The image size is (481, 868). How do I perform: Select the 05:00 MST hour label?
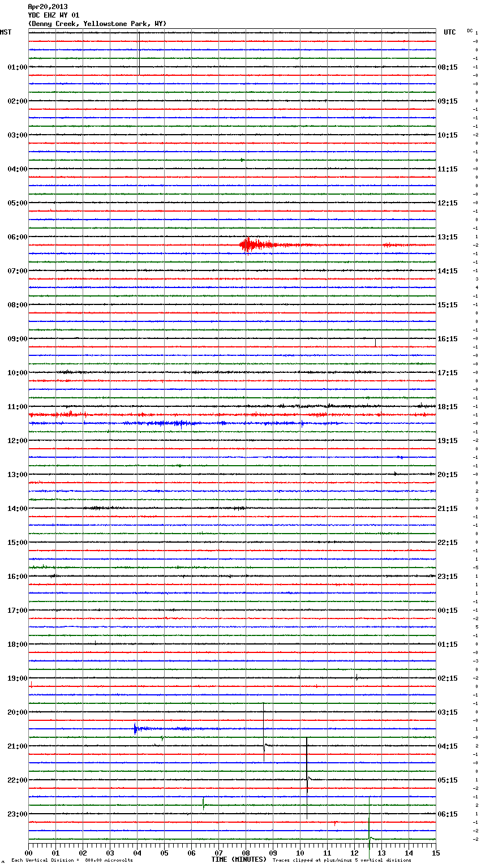click(18, 203)
